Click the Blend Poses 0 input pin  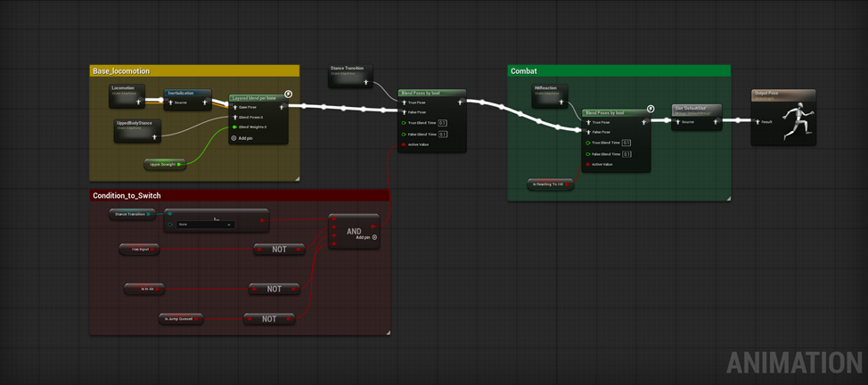click(234, 117)
